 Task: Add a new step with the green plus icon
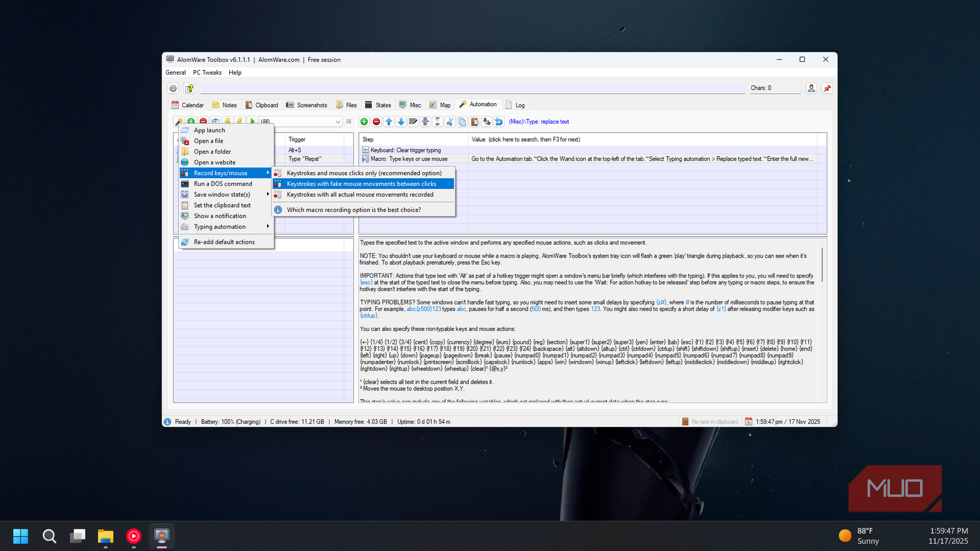[364, 121]
